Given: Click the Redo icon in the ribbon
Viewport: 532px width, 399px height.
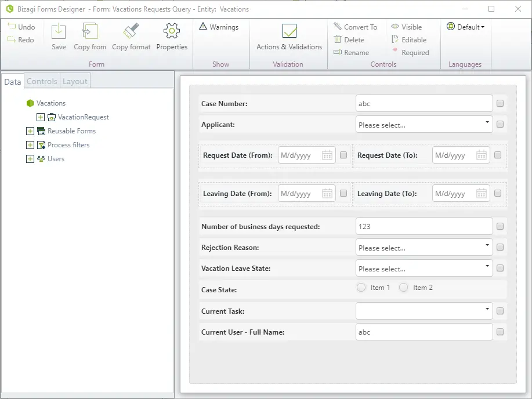Looking at the screenshot, I should click(12, 39).
